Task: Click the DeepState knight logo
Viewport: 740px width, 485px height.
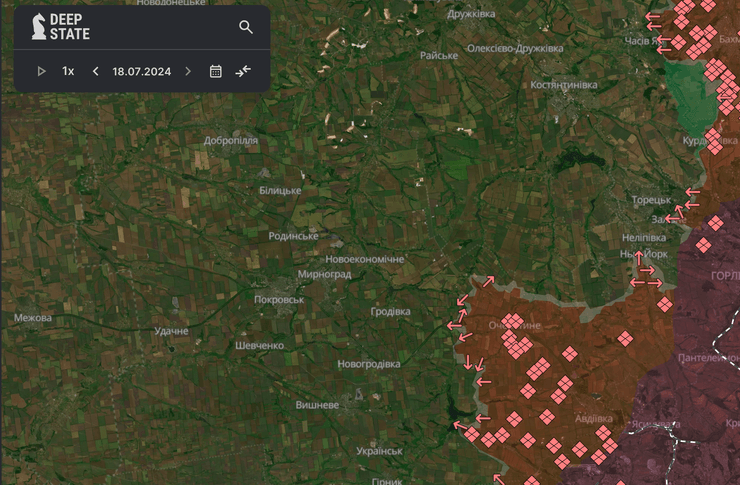Action: (x=37, y=27)
